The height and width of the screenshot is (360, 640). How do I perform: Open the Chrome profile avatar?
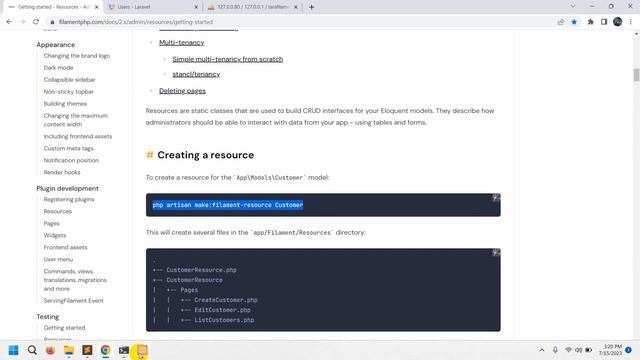click(x=618, y=22)
